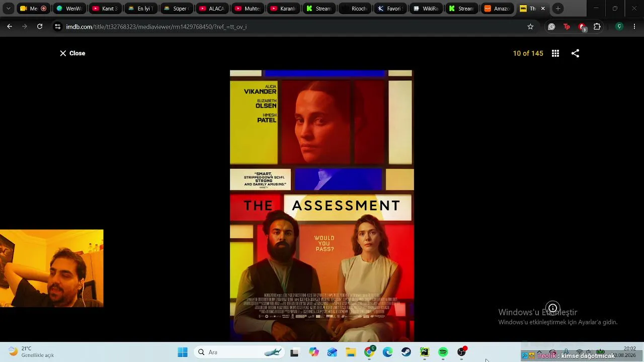Switch to the Ricoch tab
644x362 pixels.
tap(355, 9)
